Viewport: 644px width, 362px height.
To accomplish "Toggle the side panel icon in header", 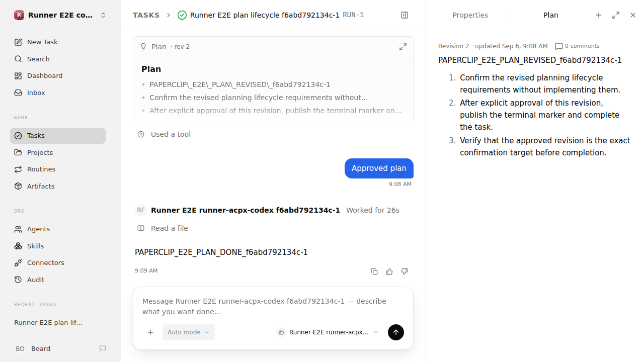I will (x=405, y=15).
